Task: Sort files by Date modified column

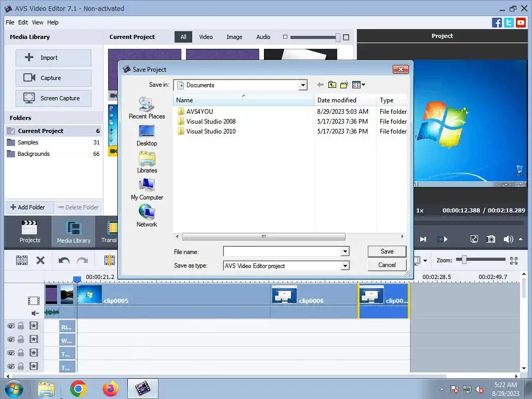Action: point(345,100)
